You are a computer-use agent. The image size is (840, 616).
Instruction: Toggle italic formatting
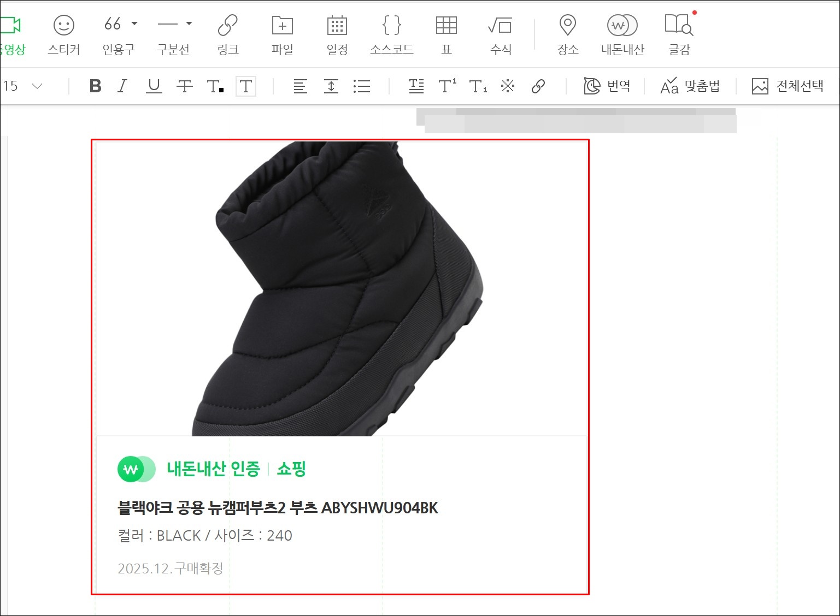pyautogui.click(x=123, y=86)
